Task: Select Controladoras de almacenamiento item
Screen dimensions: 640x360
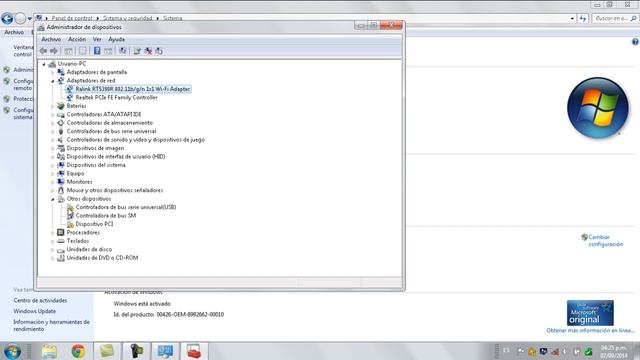Action: 110,123
